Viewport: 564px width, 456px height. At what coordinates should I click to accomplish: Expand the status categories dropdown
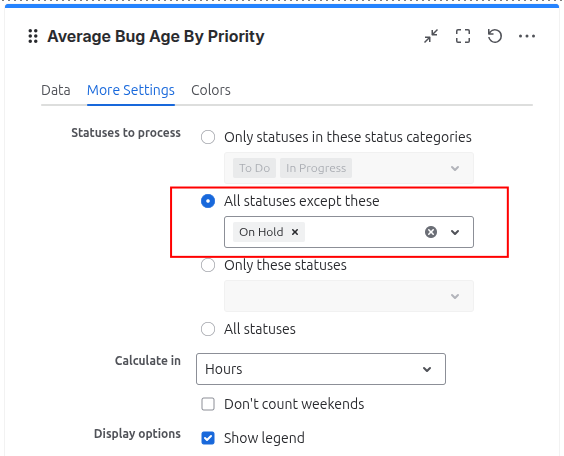(x=455, y=168)
